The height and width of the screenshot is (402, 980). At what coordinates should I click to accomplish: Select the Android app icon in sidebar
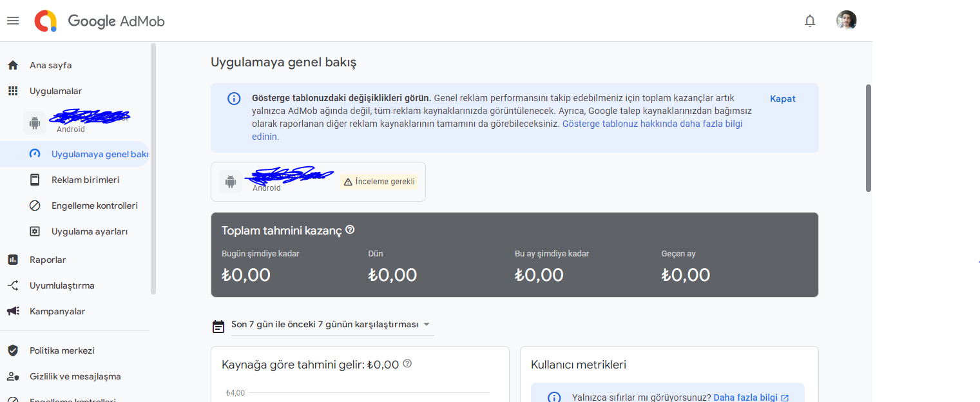point(34,123)
